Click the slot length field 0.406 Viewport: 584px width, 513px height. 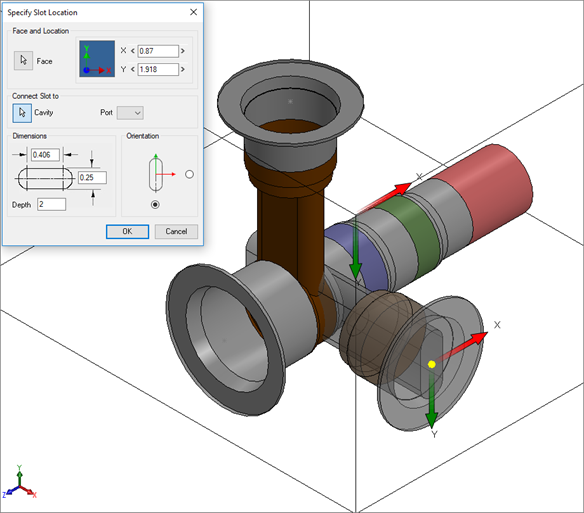pyautogui.click(x=45, y=155)
